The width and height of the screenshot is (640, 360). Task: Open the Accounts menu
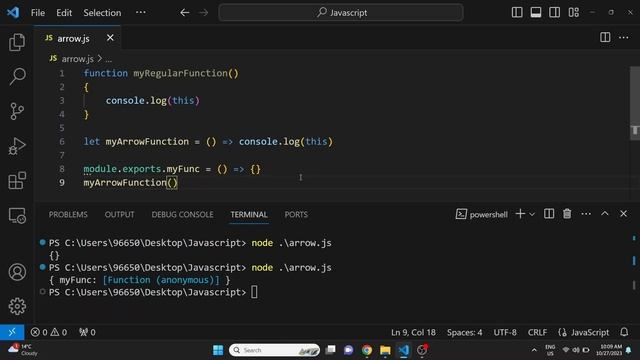click(17, 272)
